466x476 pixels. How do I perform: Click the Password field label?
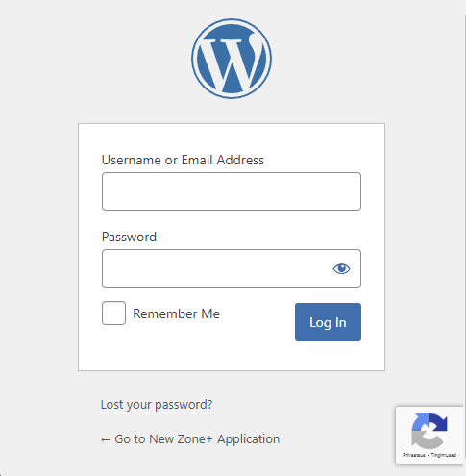point(129,237)
